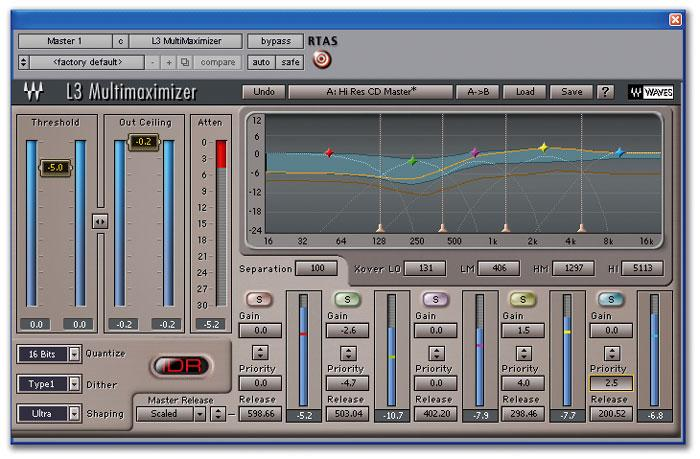
Task: Open the Dither Type1 dropdown
Action: click(x=49, y=384)
